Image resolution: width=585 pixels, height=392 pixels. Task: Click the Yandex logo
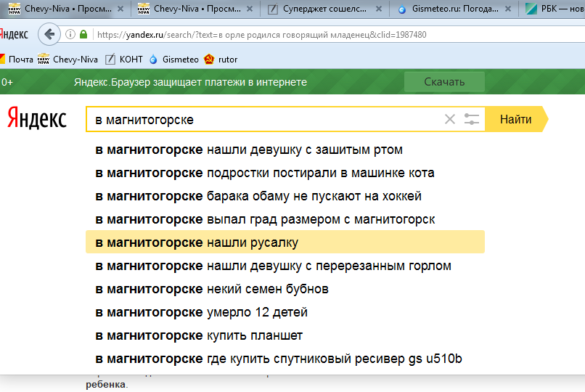(x=37, y=119)
